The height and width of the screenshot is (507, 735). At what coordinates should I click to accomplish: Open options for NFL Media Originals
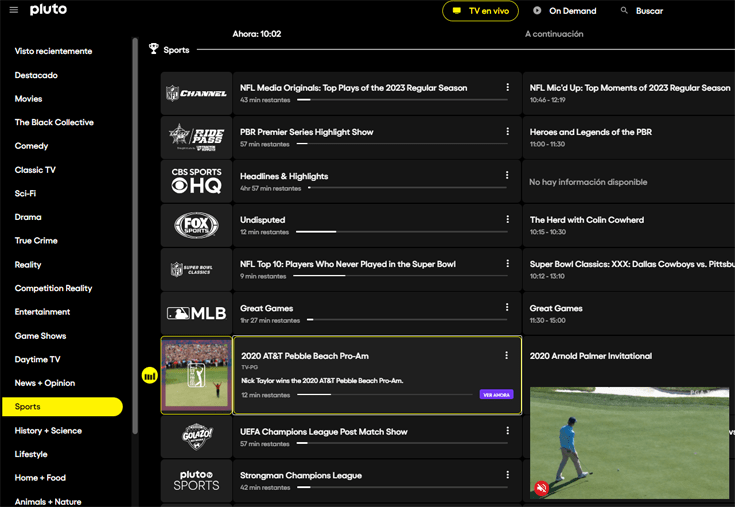(507, 87)
